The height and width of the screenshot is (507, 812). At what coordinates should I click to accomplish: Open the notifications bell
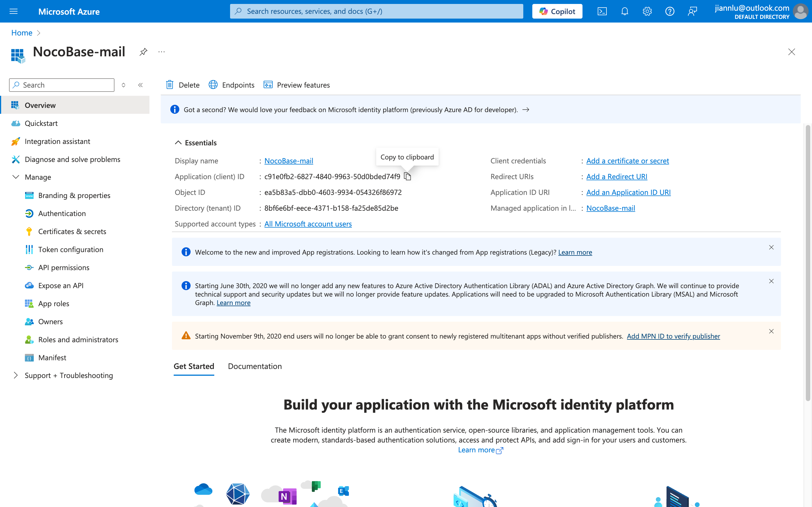click(x=625, y=11)
